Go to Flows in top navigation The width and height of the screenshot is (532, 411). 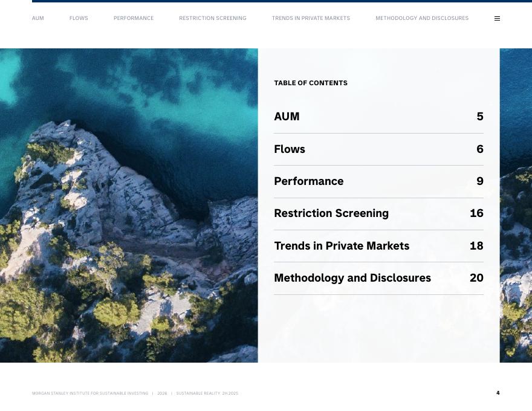[x=79, y=18]
